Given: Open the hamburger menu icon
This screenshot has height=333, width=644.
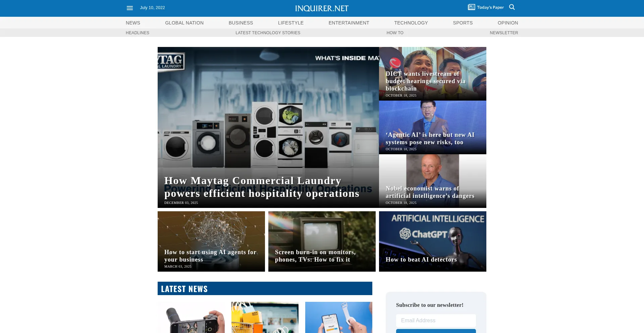Looking at the screenshot, I should (130, 8).
